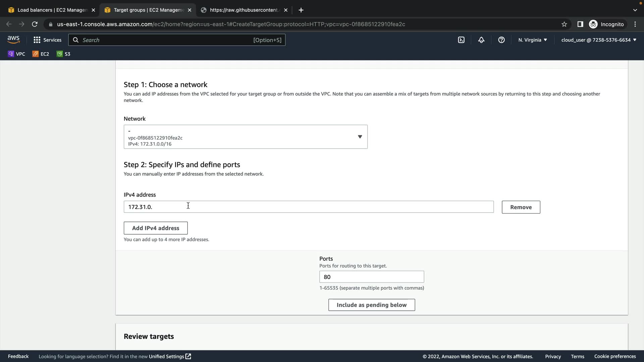The height and width of the screenshot is (362, 644).
Task: Expand the Network VPC dropdown
Action: pos(245,137)
